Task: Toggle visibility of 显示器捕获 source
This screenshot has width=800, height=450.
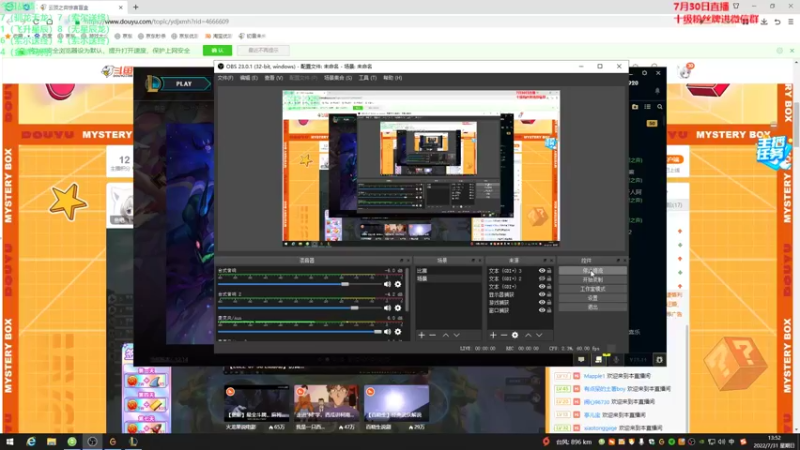Action: tap(542, 294)
